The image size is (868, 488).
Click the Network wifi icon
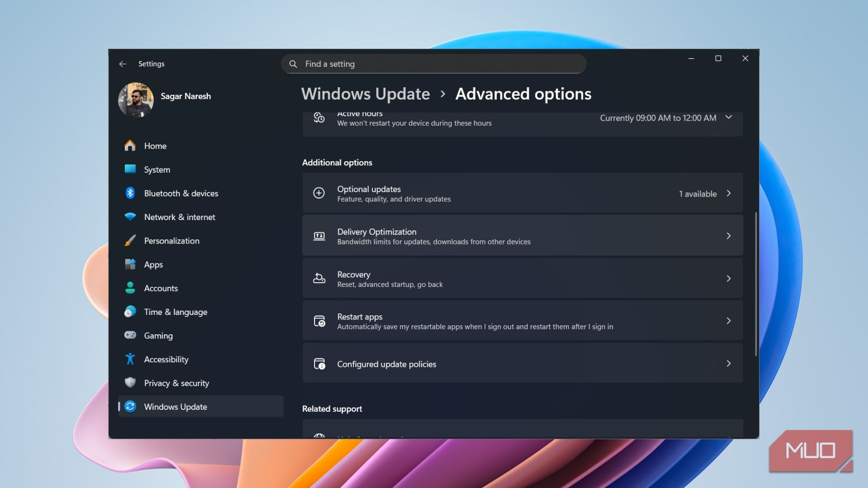(x=130, y=217)
